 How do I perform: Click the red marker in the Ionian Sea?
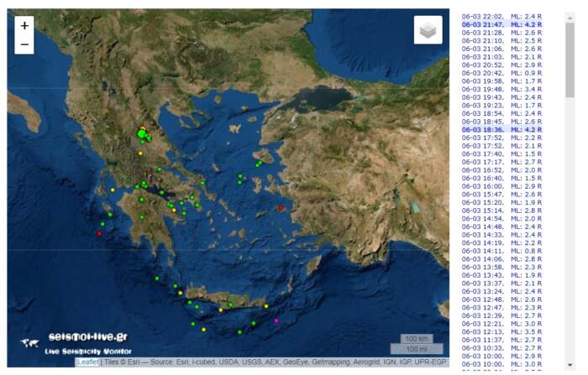pyautogui.click(x=99, y=234)
